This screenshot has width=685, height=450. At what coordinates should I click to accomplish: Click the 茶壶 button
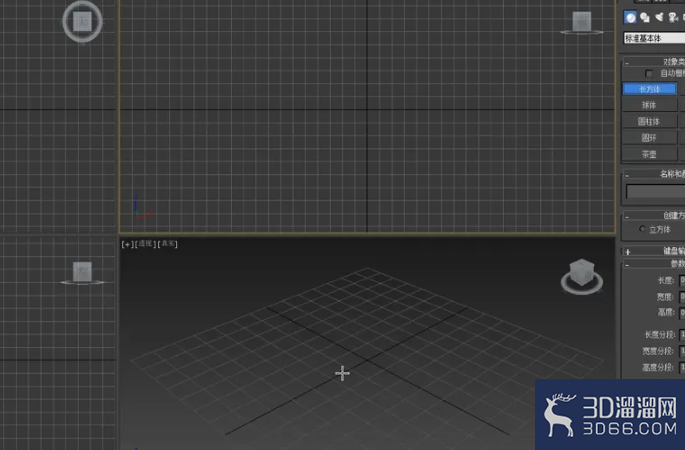pyautogui.click(x=650, y=154)
